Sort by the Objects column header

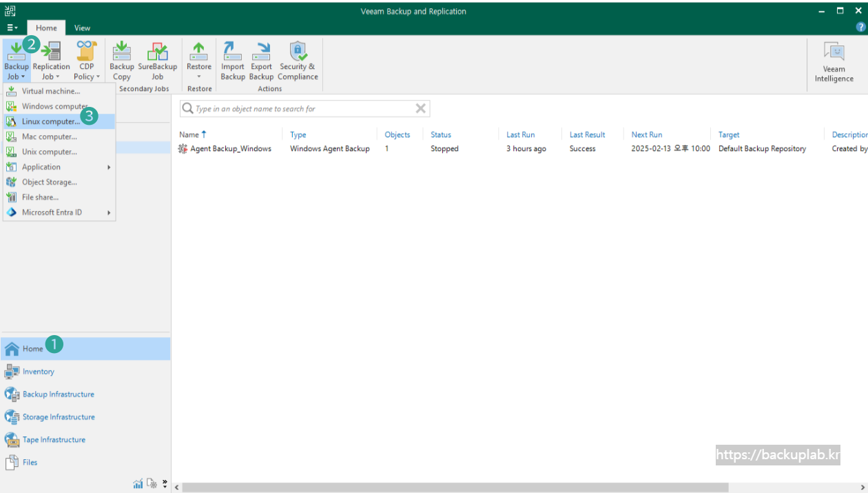(x=397, y=134)
